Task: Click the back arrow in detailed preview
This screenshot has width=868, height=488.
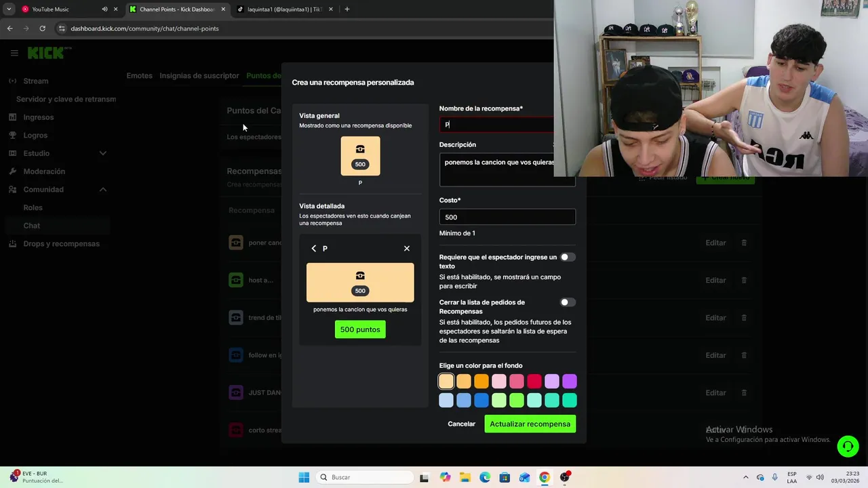Action: tap(313, 249)
